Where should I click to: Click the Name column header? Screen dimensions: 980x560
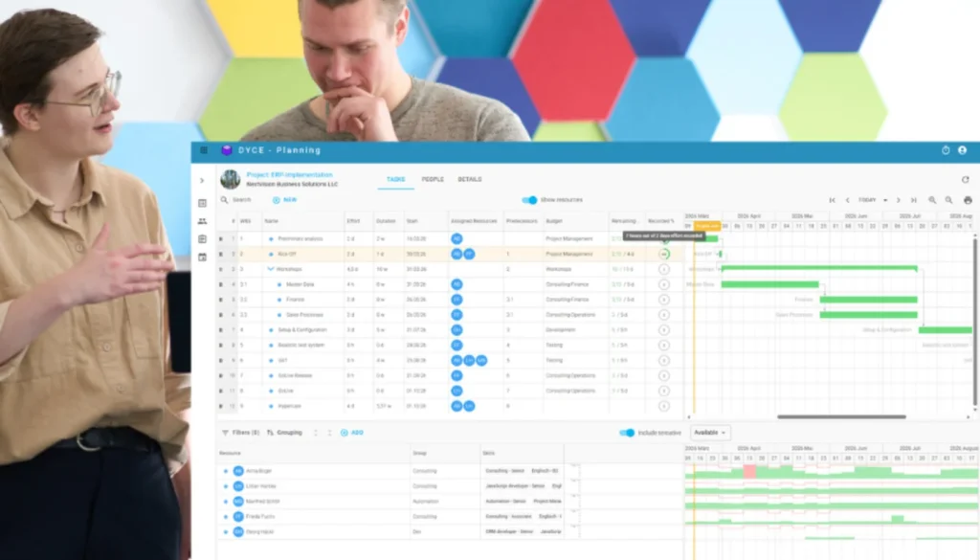[x=271, y=221]
